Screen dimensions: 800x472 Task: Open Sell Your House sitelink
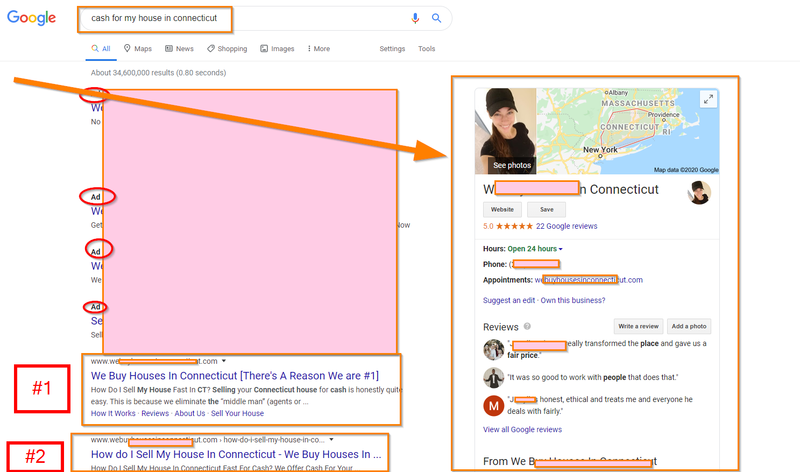point(237,413)
